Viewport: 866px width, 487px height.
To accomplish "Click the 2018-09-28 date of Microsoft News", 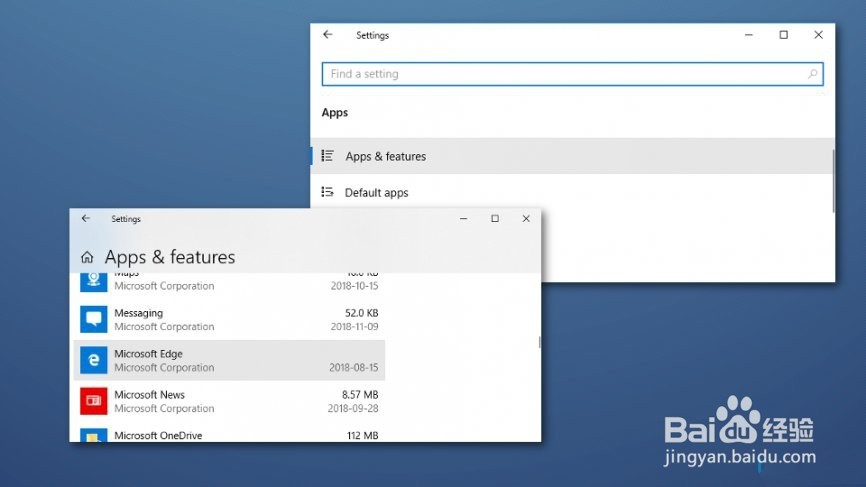I will click(353, 409).
